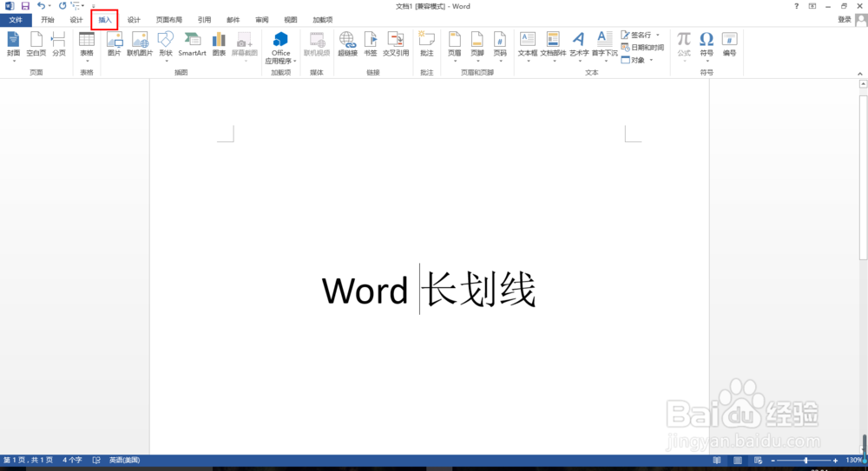868x471 pixels.
Task: Insert 日期和时间 date and time
Action: [x=642, y=48]
